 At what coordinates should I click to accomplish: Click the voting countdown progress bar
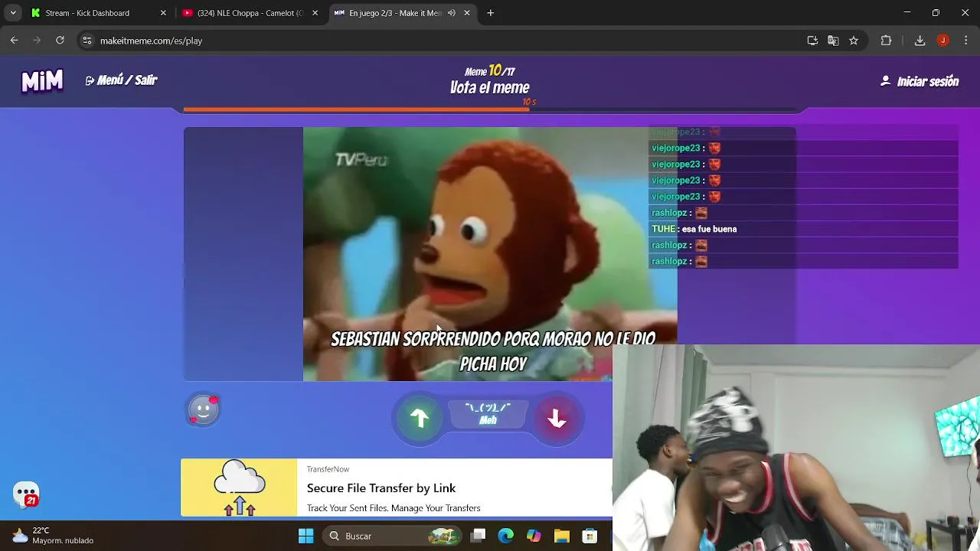pyautogui.click(x=490, y=109)
